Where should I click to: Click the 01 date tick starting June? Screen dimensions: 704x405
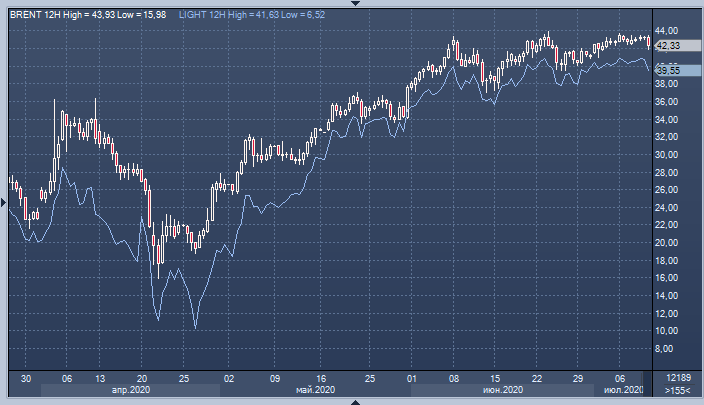(411, 378)
